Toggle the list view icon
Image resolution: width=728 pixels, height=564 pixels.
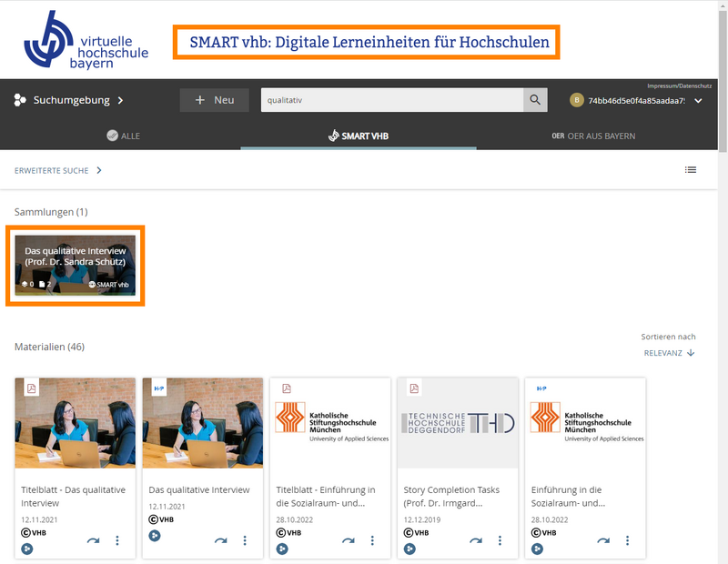click(x=691, y=170)
